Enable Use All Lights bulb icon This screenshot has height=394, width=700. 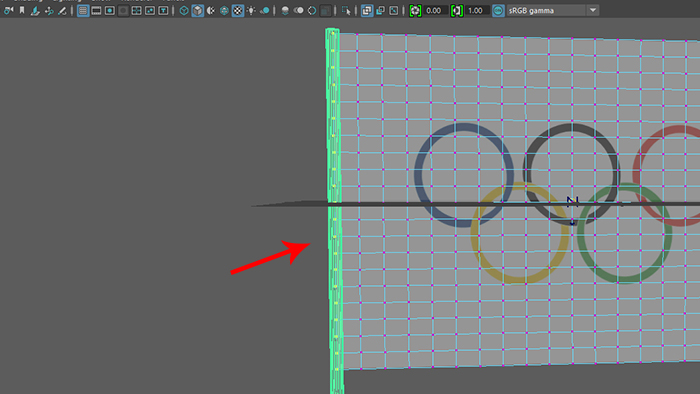(x=251, y=10)
